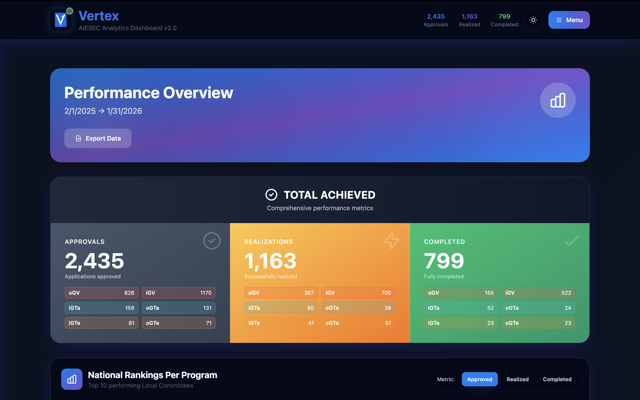Image resolution: width=640 pixels, height=400 pixels.
Task: Click the Vertex title text
Action: point(99,16)
